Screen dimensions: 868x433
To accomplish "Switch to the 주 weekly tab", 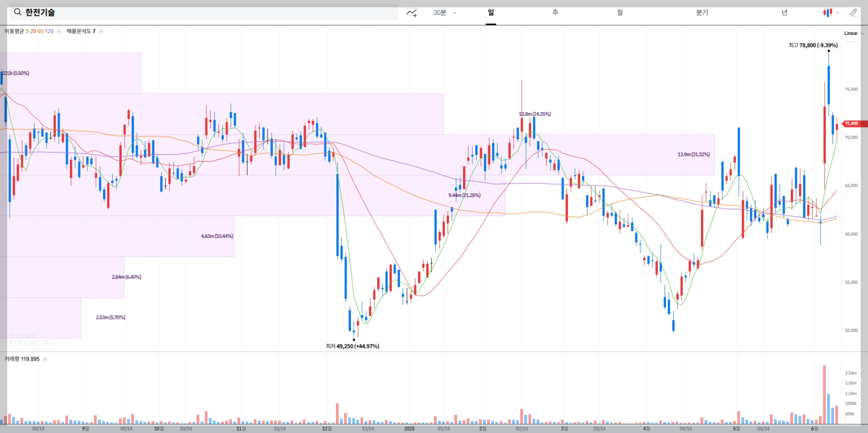I will 555,13.
